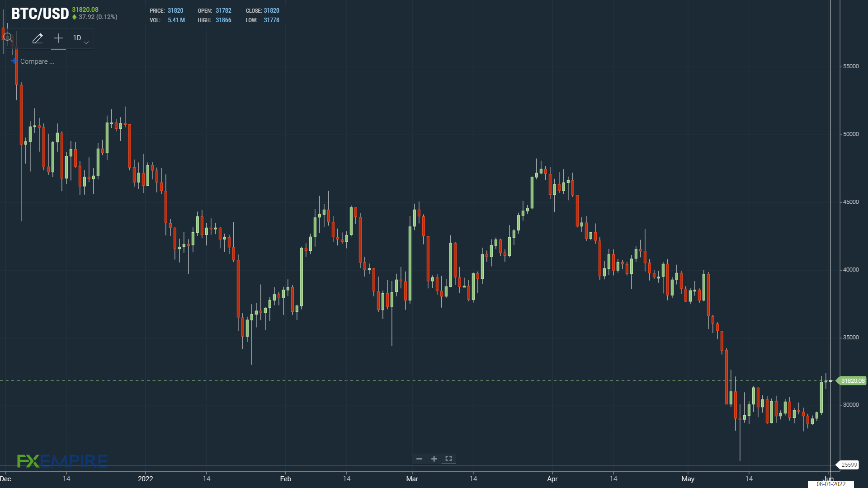Click the OPEN 31782 value
The image size is (868, 488).
tap(223, 11)
